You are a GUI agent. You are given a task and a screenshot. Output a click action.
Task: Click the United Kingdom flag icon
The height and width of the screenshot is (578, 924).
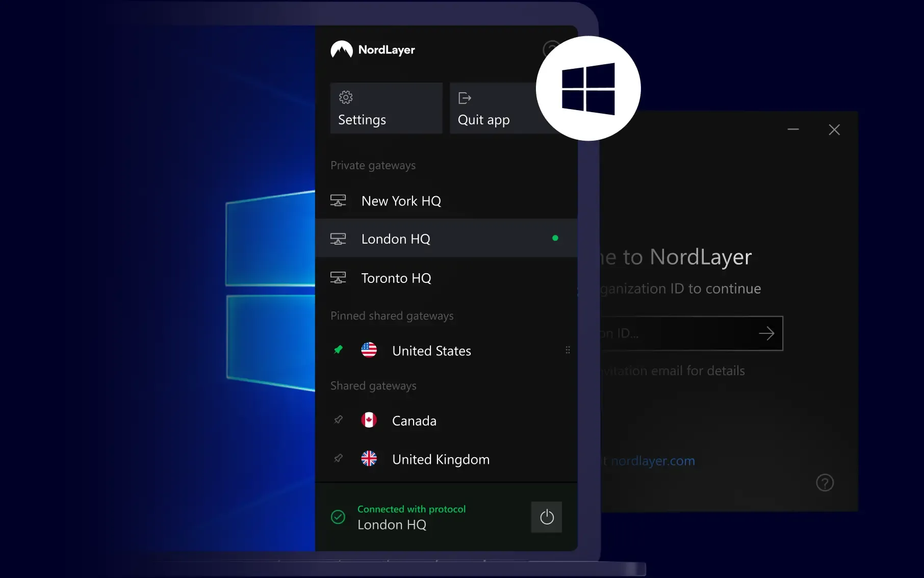tap(369, 459)
